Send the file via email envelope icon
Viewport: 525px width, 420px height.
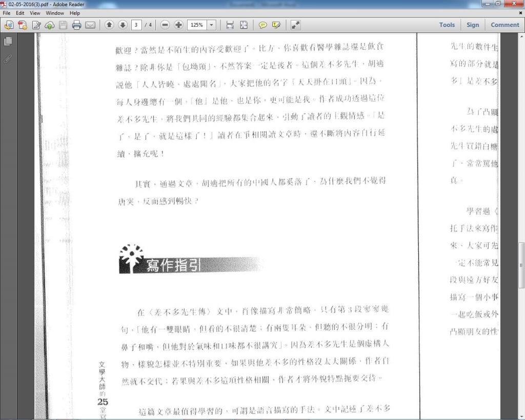(x=90, y=25)
